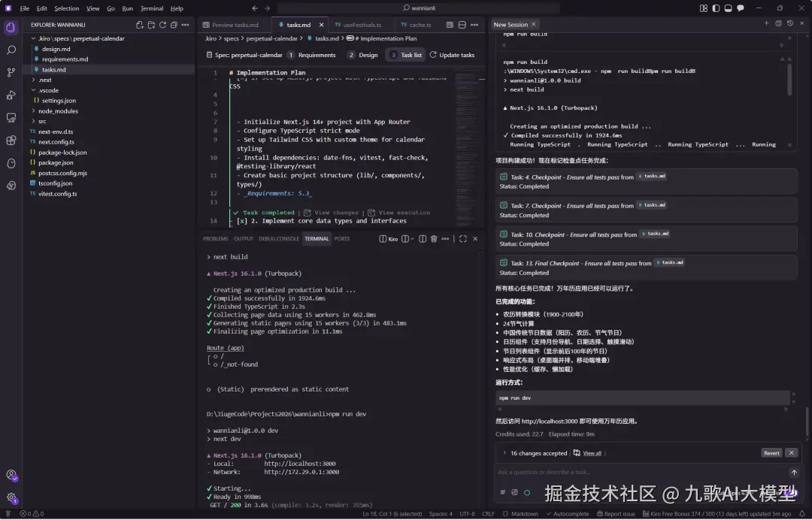The image size is (812, 520).
Task: Click the wannianli command search box
Action: click(419, 8)
